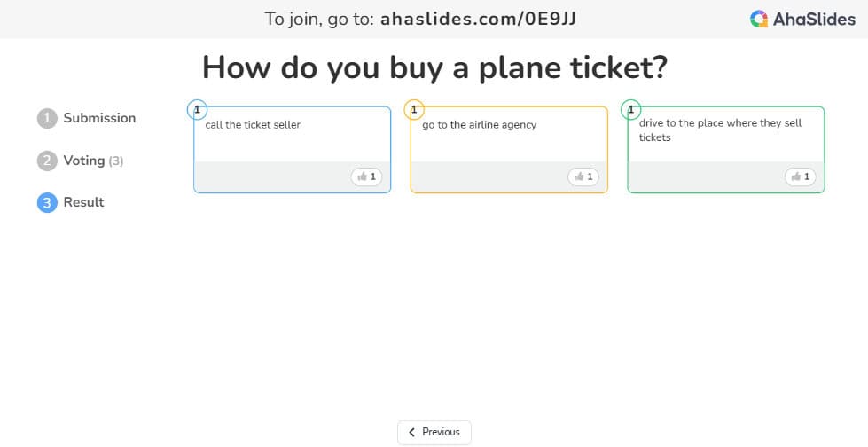Click the yellow rank badge on second card

pos(414,110)
